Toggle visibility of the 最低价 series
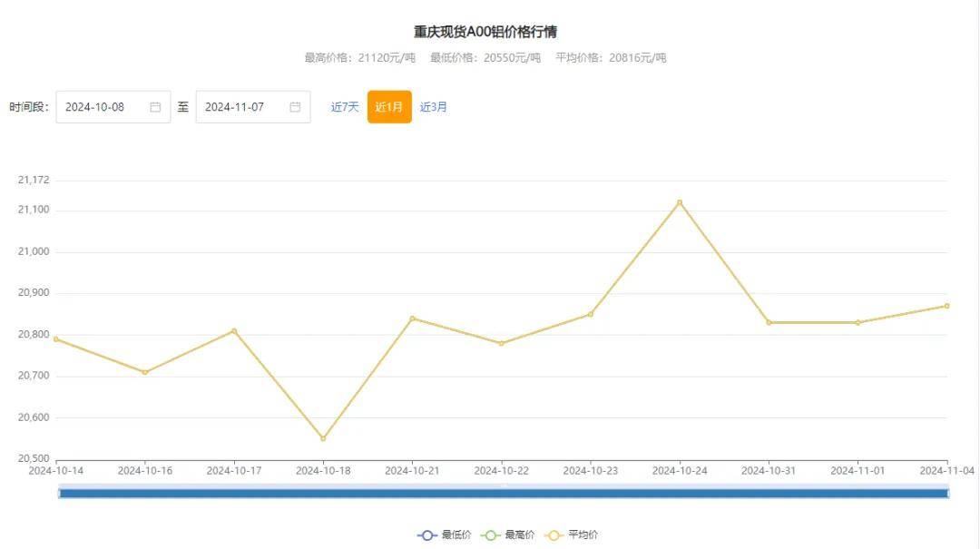Image resolution: width=980 pixels, height=549 pixels. click(441, 534)
